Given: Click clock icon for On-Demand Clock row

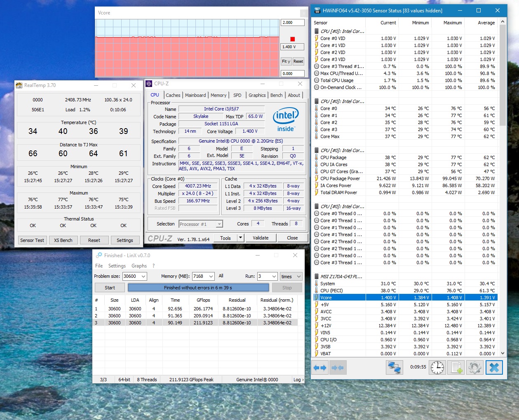Looking at the screenshot, I should pyautogui.click(x=317, y=87).
